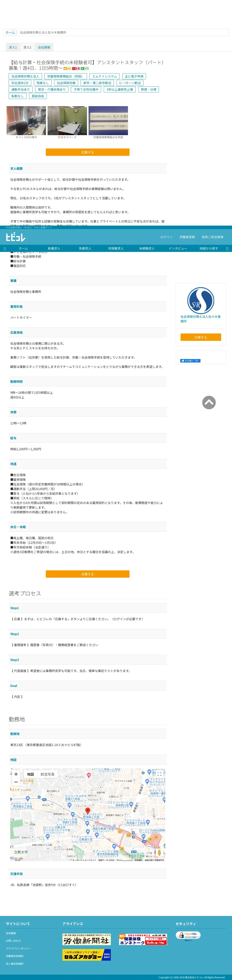Click the scroll-to-top arrow circle

coord(209,403)
